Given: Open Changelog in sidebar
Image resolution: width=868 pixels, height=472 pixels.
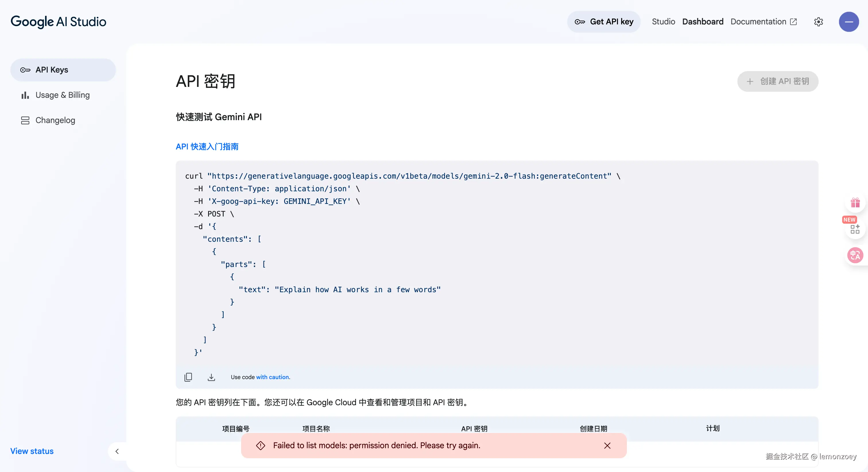Looking at the screenshot, I should click(55, 120).
